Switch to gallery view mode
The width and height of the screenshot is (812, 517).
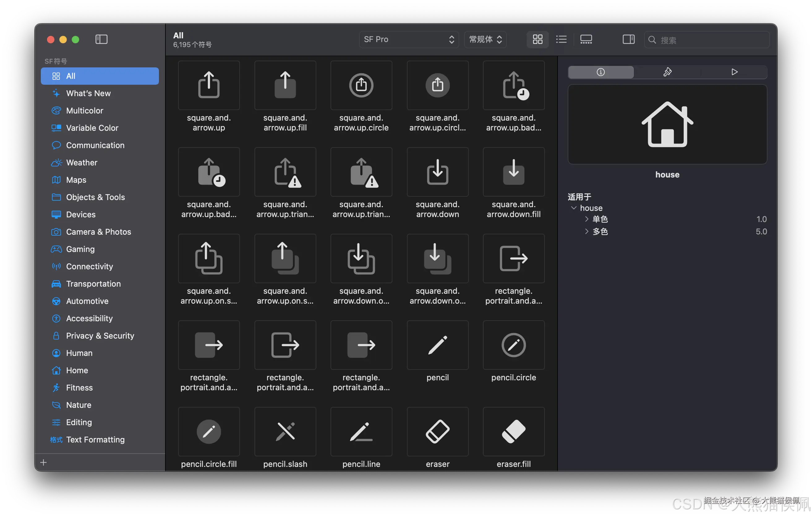click(586, 40)
